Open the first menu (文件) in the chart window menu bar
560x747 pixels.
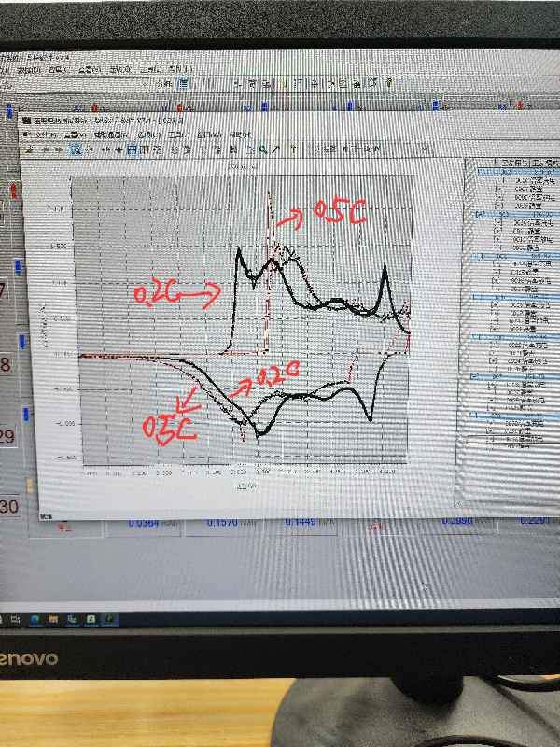click(x=46, y=134)
